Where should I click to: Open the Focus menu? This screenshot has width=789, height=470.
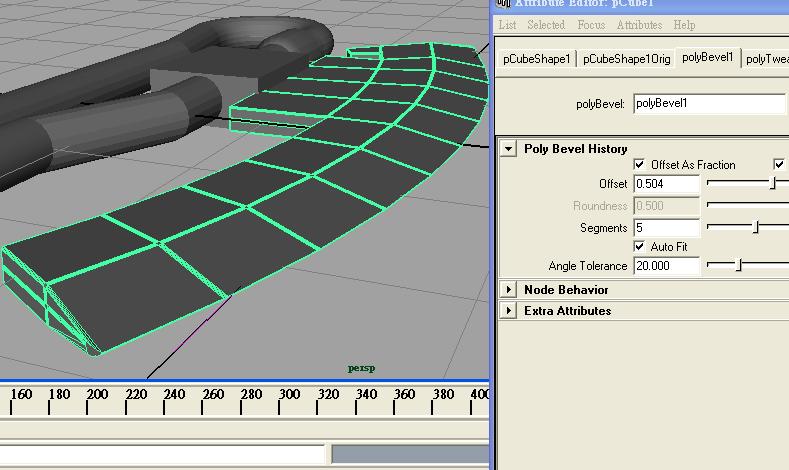591,25
